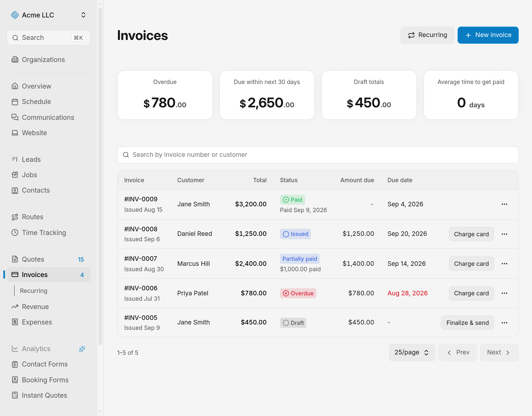Open the Website section
Viewport: 532px width, 416px height.
click(48, 133)
